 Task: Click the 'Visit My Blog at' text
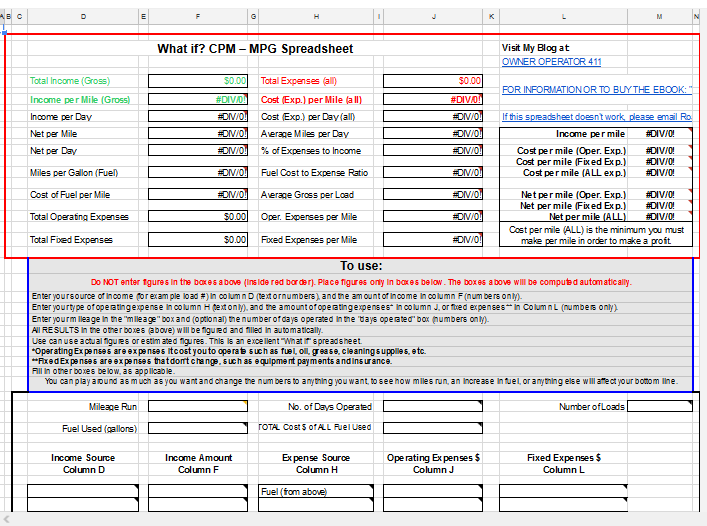click(x=536, y=48)
